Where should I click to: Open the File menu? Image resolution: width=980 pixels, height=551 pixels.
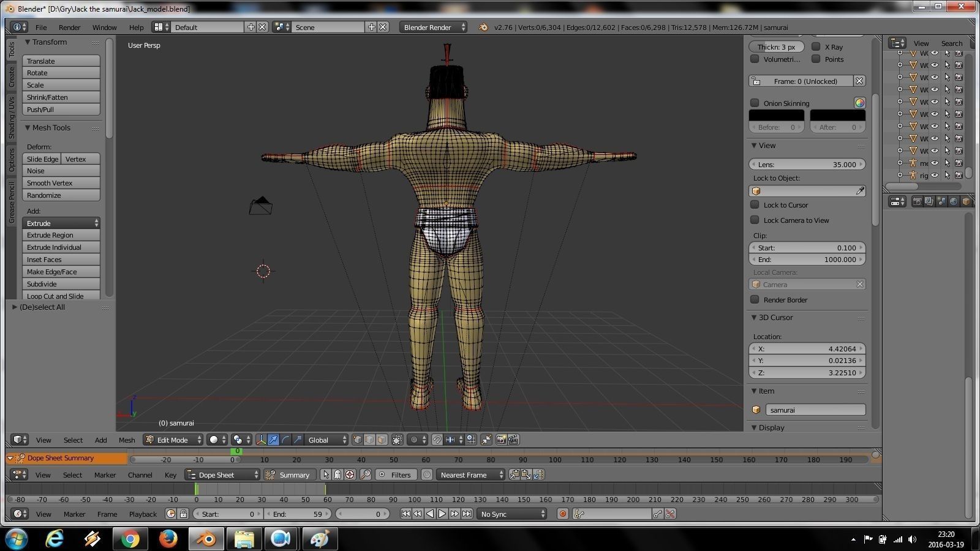[x=41, y=27]
